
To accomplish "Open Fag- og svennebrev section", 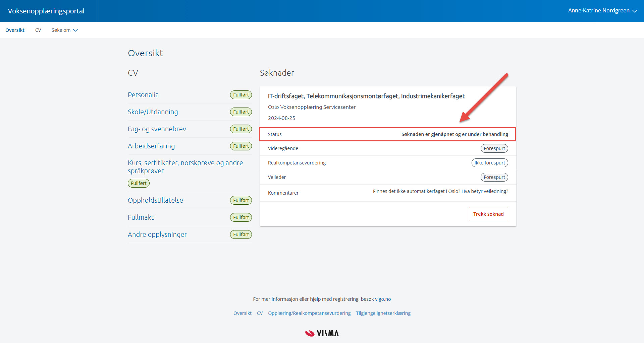I will (157, 129).
